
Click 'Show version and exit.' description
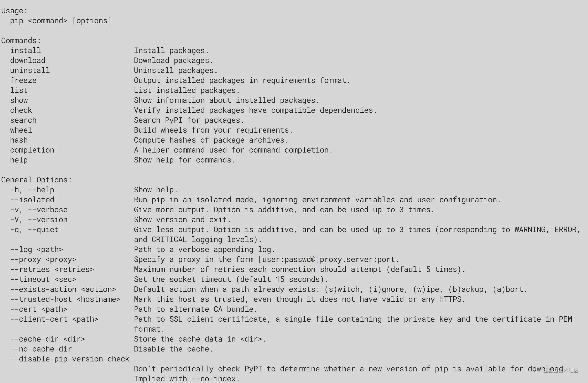tap(182, 220)
